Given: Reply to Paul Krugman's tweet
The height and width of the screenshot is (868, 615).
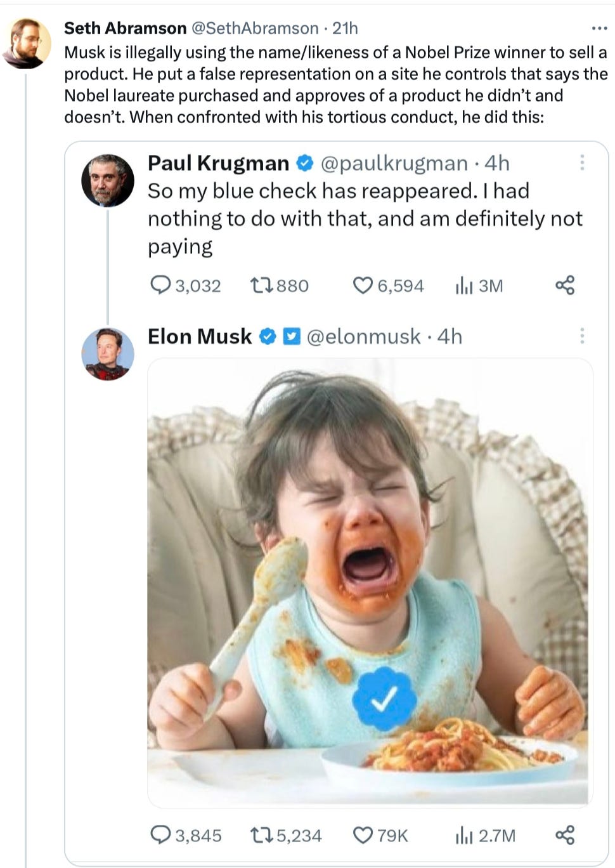Looking at the screenshot, I should click(x=160, y=286).
